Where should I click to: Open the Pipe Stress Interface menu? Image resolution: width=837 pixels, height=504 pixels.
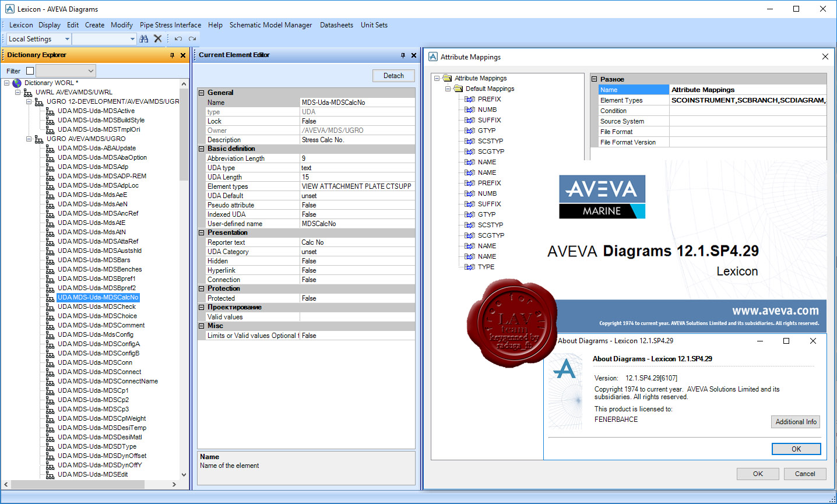point(170,25)
